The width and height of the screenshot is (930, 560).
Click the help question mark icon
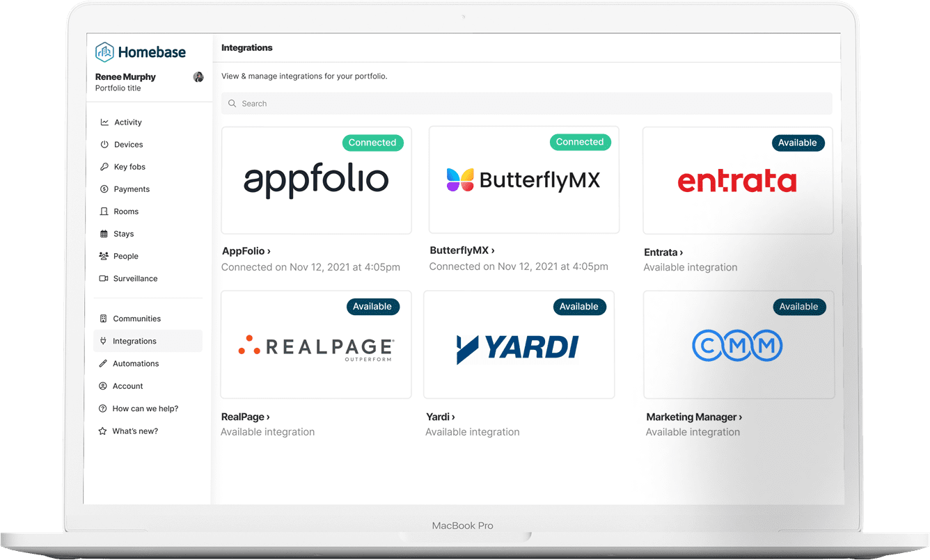coord(103,408)
